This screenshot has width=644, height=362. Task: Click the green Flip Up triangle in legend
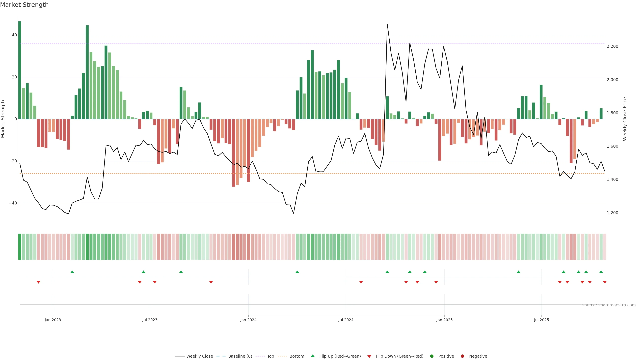tap(312, 356)
